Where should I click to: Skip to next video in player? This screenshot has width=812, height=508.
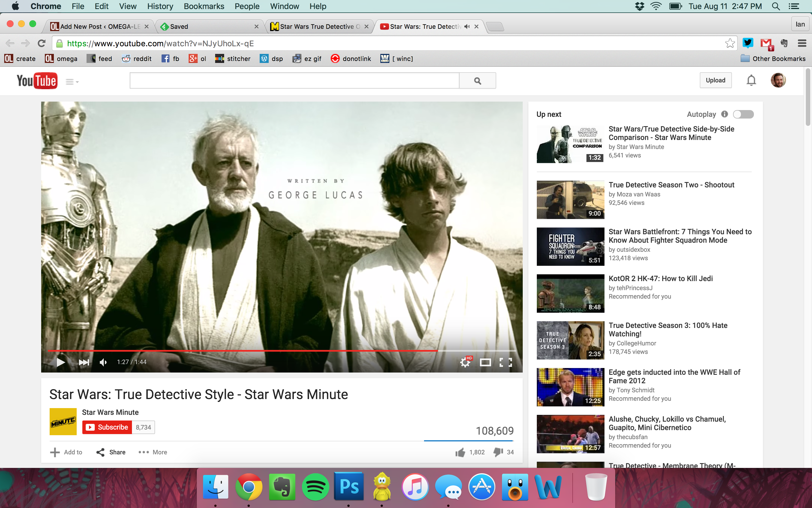pos(83,362)
